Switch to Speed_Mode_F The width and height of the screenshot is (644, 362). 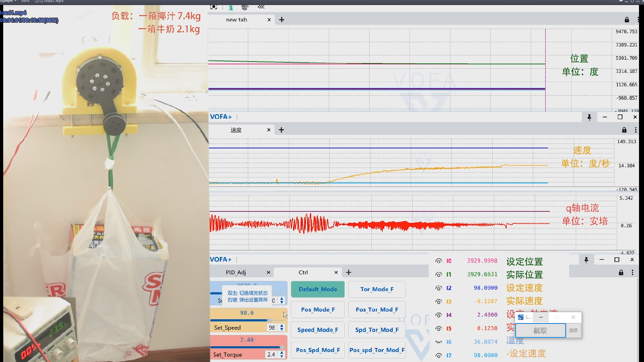point(318,330)
